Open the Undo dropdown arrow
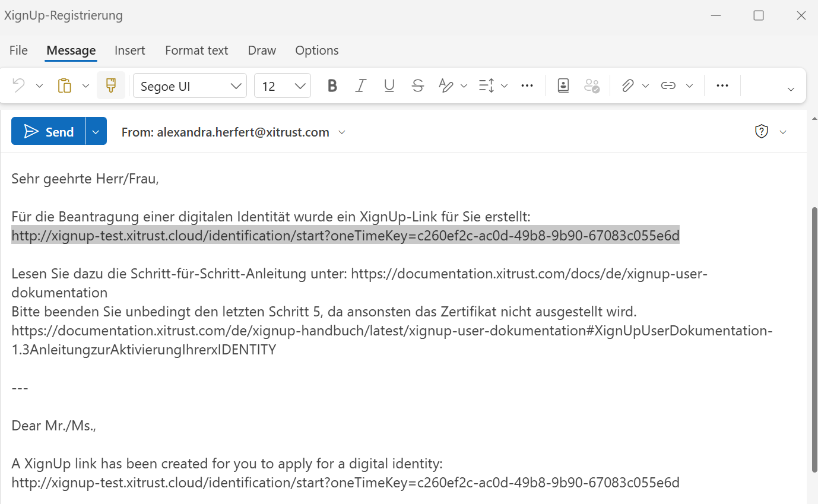 40,86
